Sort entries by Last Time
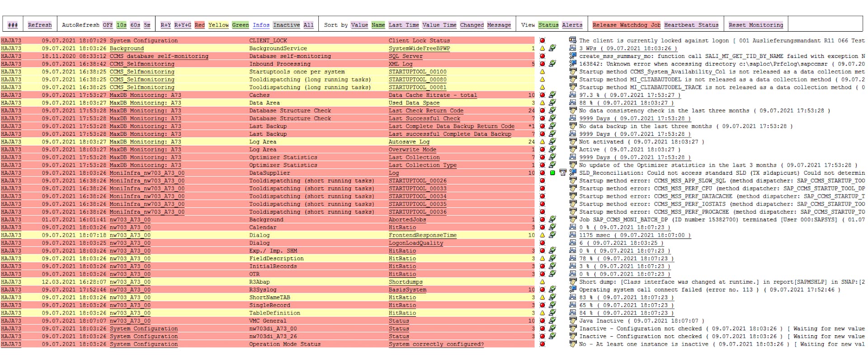 pos(403,25)
